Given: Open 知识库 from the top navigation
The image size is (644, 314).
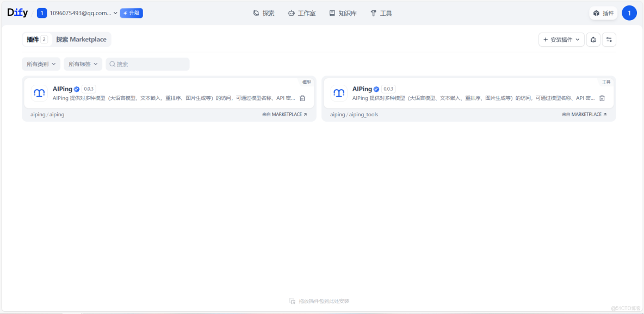Looking at the screenshot, I should (x=343, y=12).
